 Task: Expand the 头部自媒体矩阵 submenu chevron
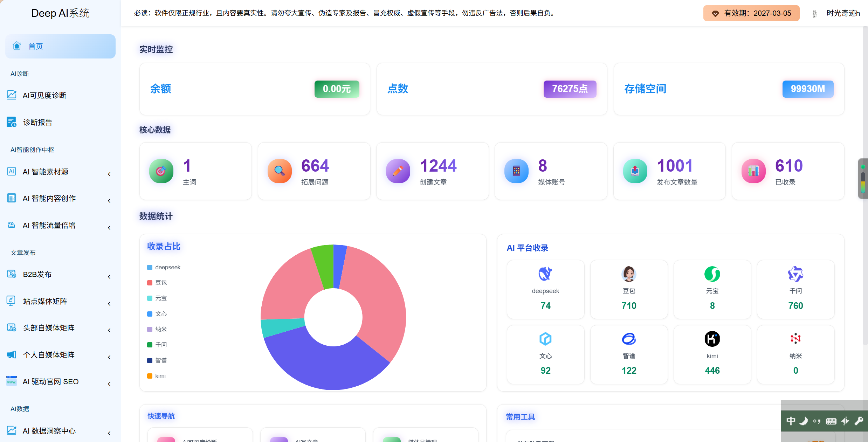coord(109,330)
